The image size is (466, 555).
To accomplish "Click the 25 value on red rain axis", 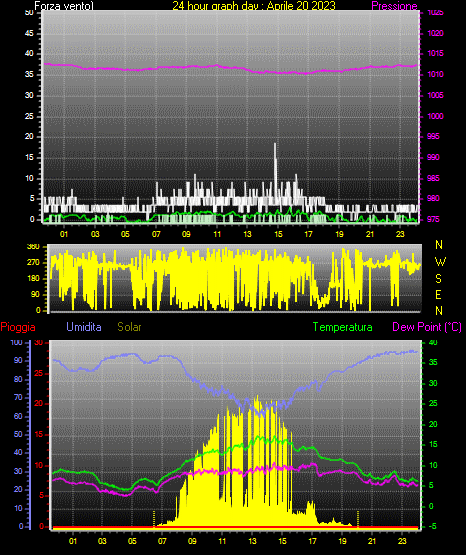I will (x=39, y=373).
